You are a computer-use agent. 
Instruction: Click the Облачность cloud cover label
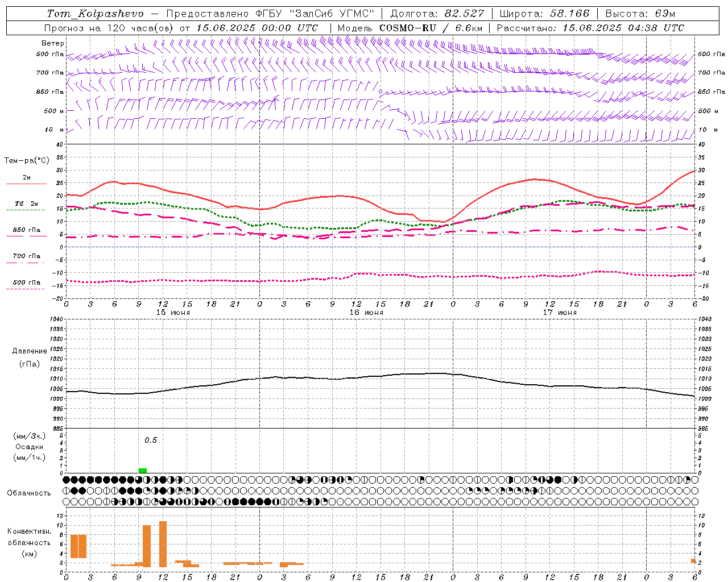(29, 493)
